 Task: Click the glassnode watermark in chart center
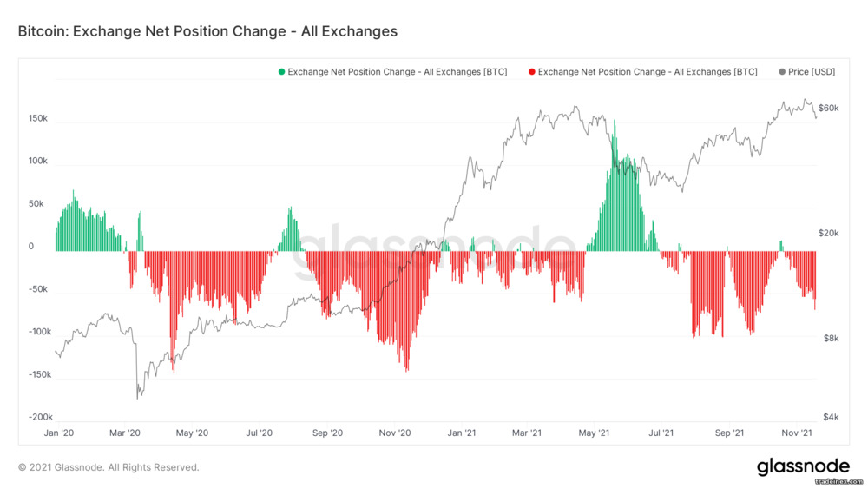click(433, 250)
